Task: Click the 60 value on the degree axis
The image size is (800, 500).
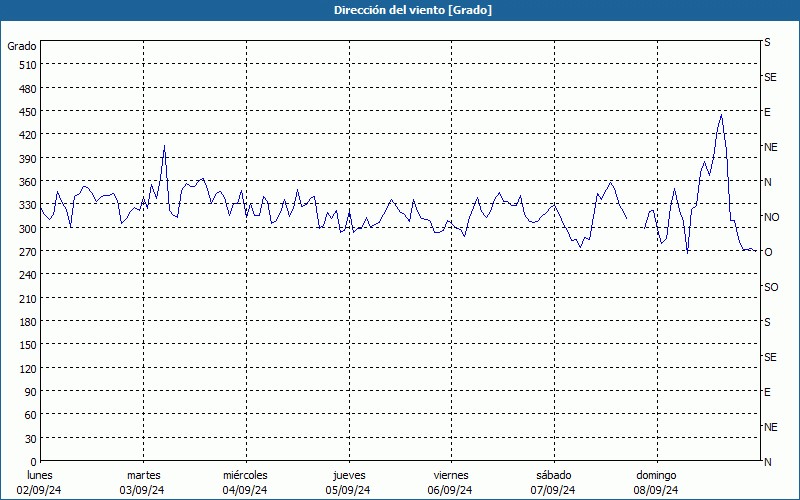Action: [x=31, y=415]
